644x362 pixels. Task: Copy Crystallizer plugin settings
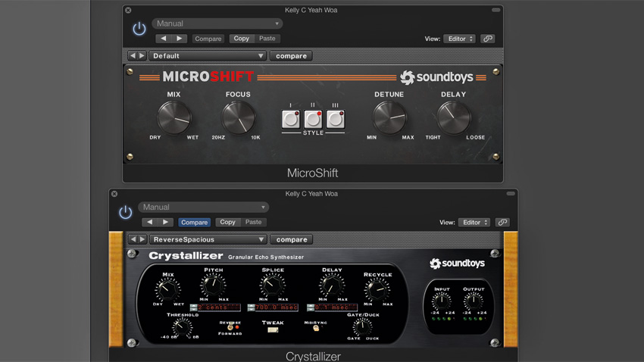click(x=227, y=222)
